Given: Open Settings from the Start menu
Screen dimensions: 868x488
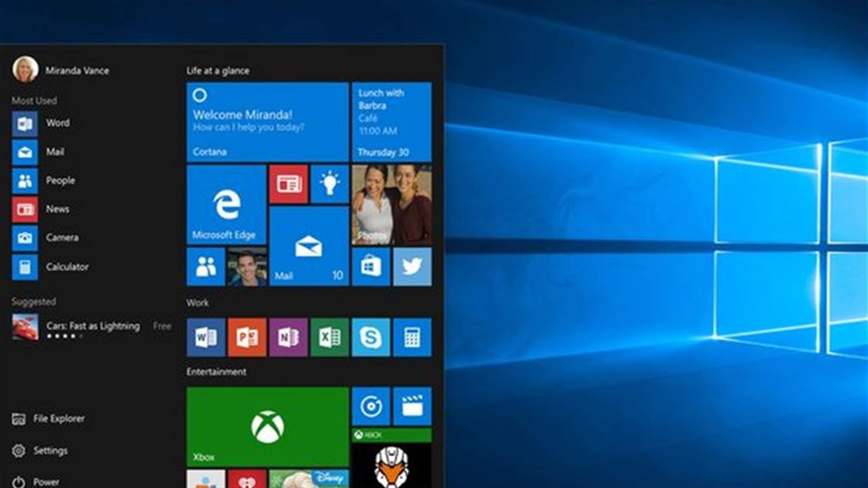Looking at the screenshot, I should tap(40, 450).
